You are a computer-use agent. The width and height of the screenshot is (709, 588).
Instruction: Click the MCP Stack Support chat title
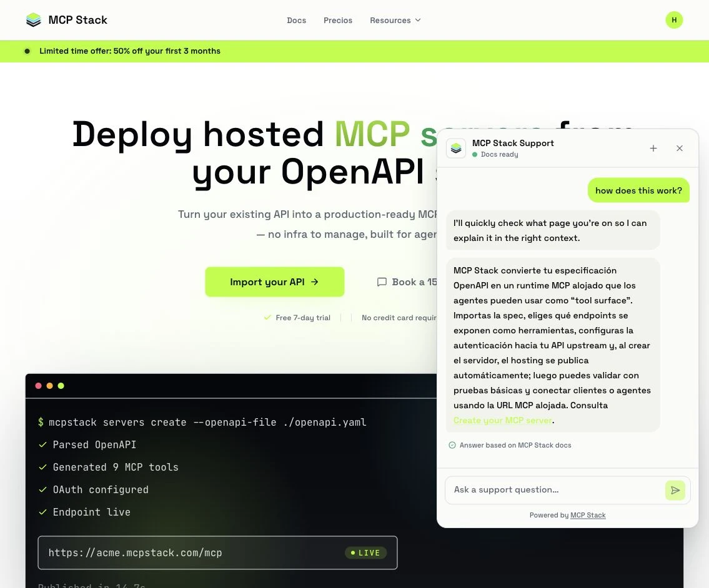[513, 143]
